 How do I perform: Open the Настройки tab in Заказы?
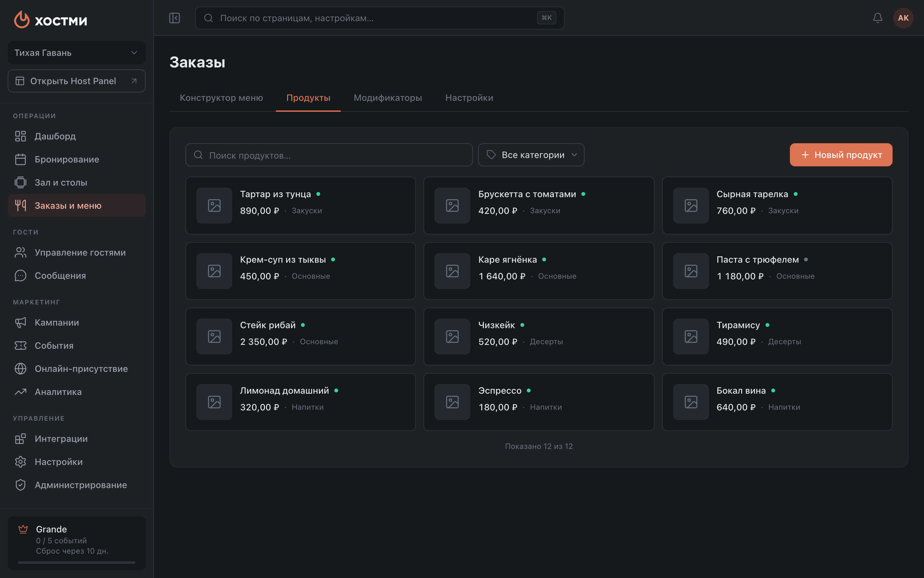click(469, 98)
